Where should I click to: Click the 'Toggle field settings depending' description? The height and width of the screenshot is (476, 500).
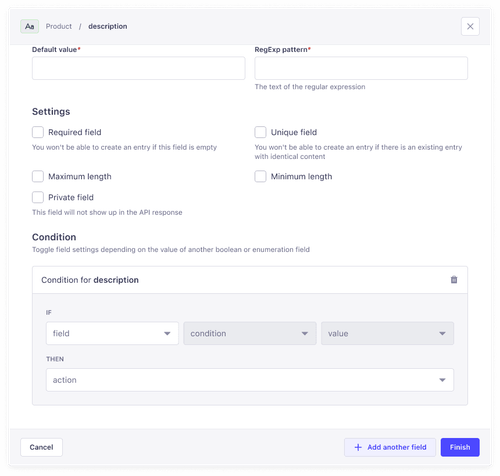tap(171, 250)
